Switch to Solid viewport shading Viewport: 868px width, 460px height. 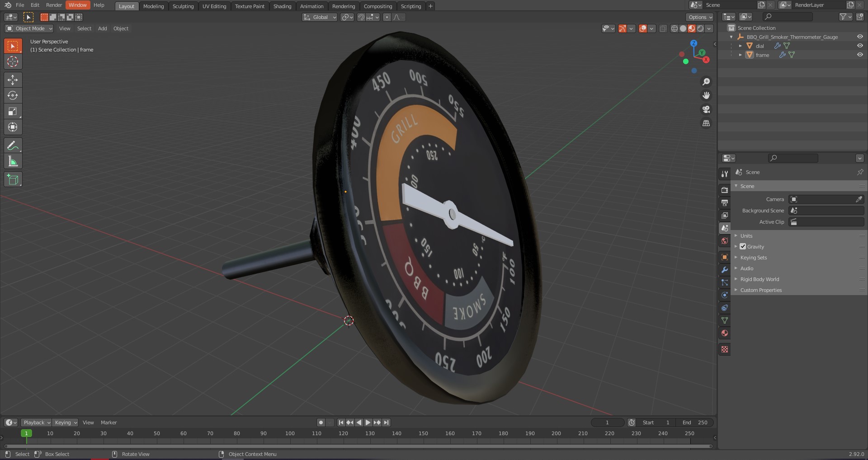[683, 28]
